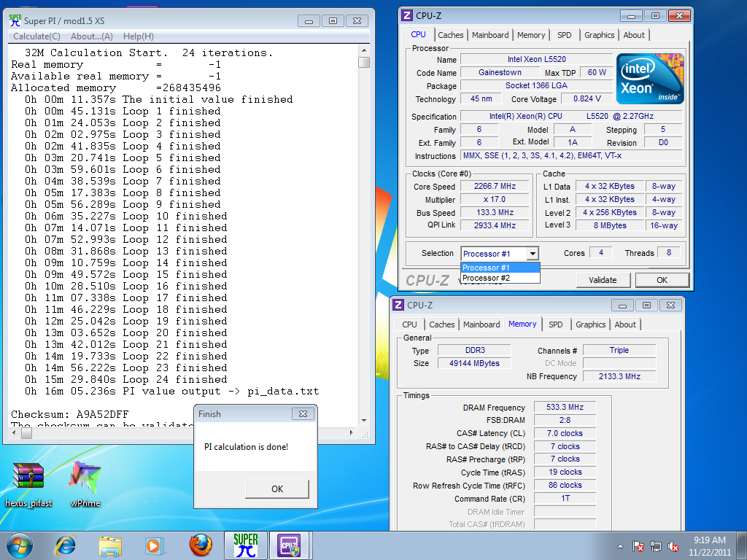747x560 pixels.
Task: Click Command Rate value 1T
Action: coord(565,499)
